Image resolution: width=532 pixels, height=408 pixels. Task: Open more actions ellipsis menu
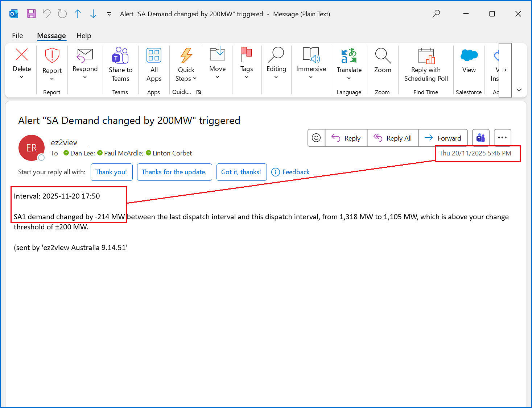coord(502,138)
